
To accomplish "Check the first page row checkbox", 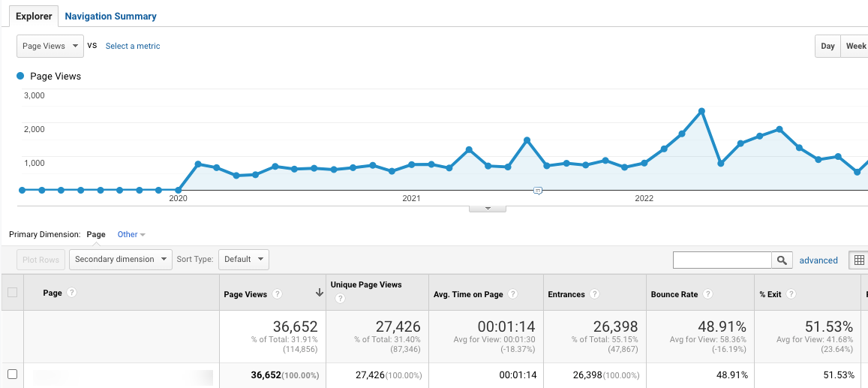I will 12,374.
